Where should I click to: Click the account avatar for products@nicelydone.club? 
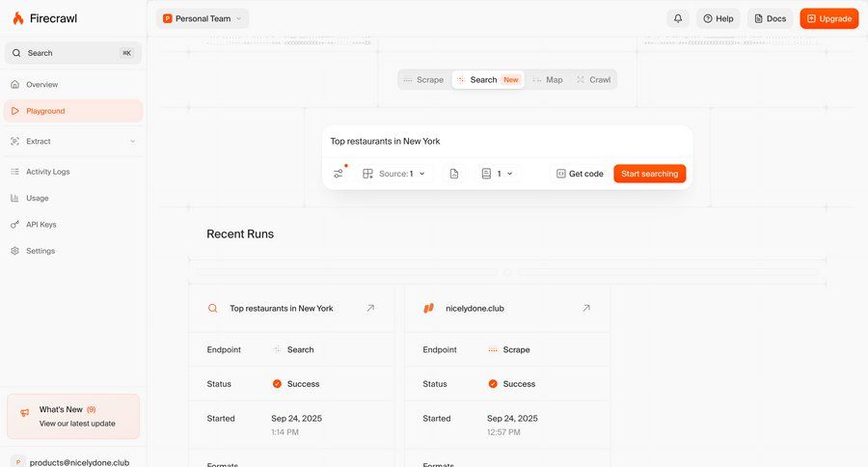(17, 462)
